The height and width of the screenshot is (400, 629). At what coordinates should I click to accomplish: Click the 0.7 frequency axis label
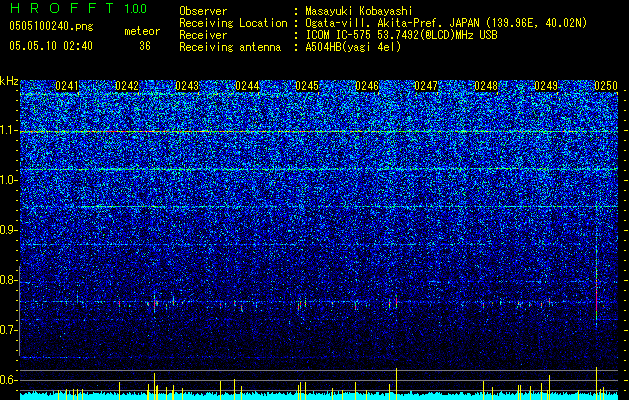click(9, 330)
